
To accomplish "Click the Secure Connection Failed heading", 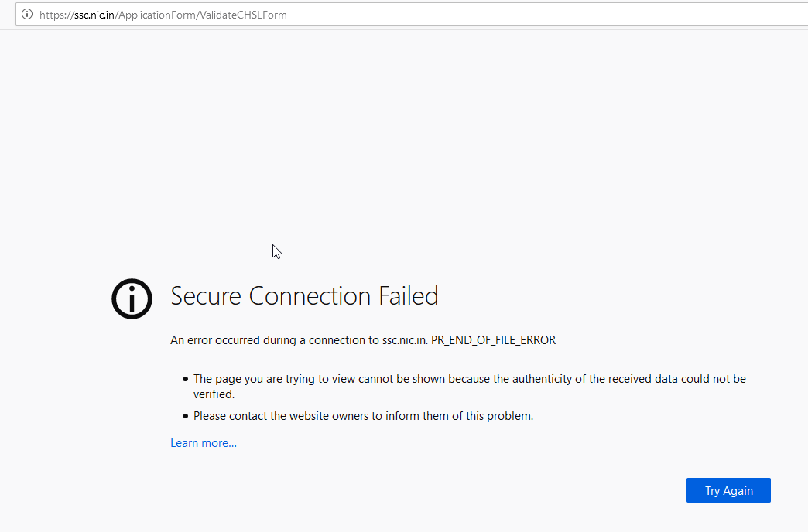I will coord(304,296).
